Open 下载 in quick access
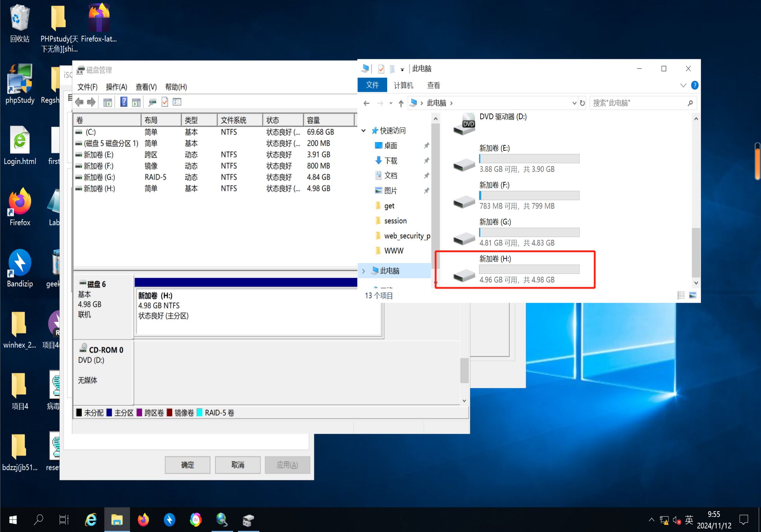 point(390,161)
